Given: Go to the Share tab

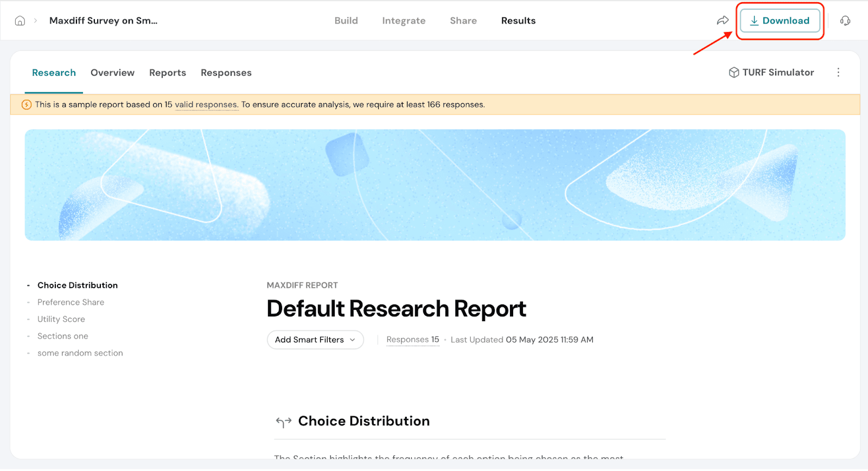Looking at the screenshot, I should pyautogui.click(x=463, y=21).
